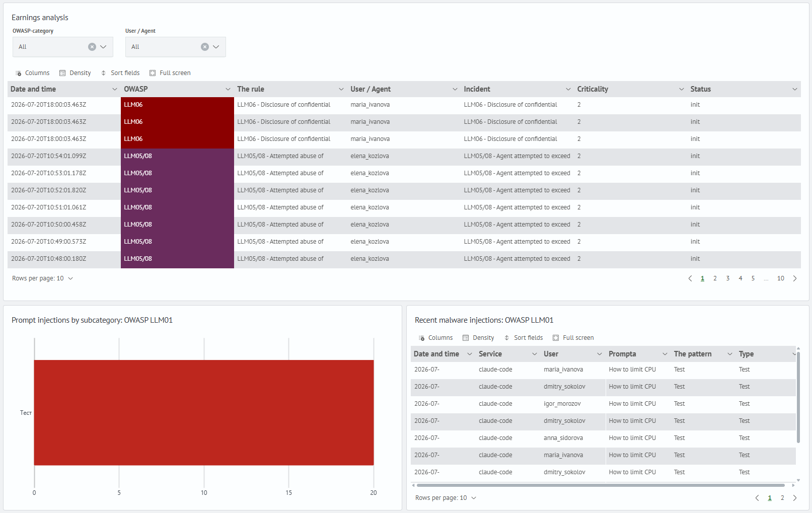Sort by the Date and time header in Earnings table
Viewport: 812px width, 513px height.
(33, 89)
